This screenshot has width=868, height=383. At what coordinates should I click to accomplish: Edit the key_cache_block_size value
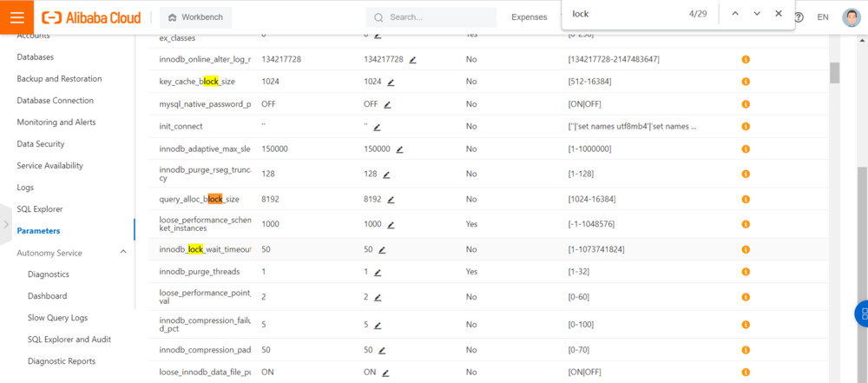[391, 82]
